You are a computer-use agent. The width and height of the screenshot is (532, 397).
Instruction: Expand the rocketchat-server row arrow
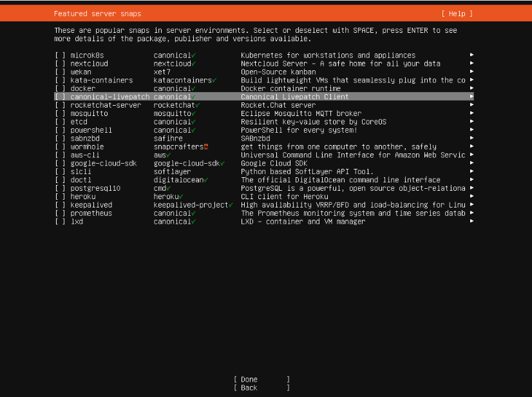[x=471, y=104]
